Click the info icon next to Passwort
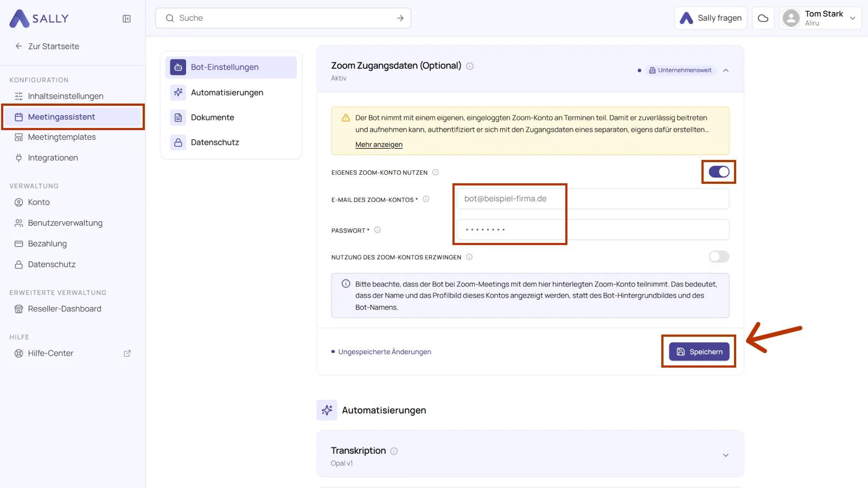 point(378,230)
